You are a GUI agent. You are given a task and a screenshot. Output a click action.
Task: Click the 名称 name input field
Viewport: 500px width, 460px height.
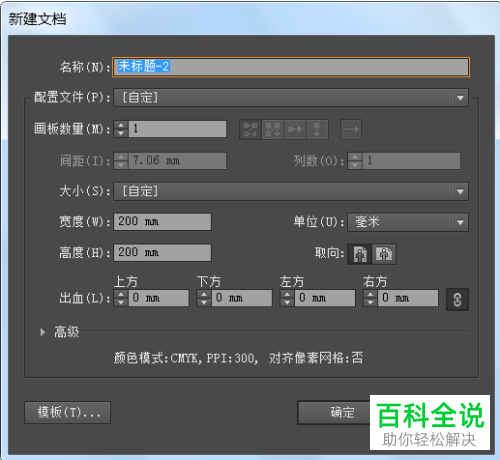tap(291, 67)
